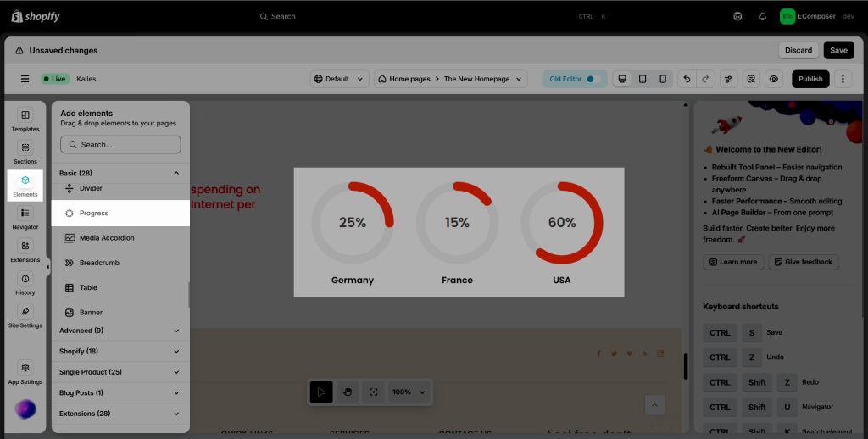
Task: Click the undo arrow in toolbar
Action: (x=686, y=79)
